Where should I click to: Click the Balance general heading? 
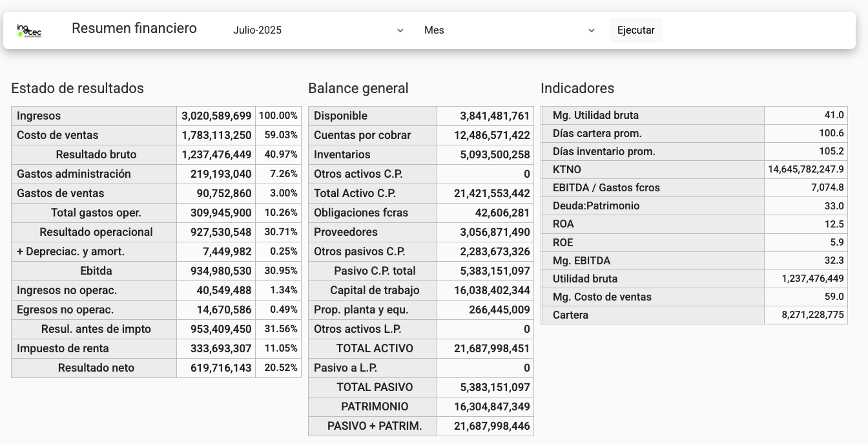358,89
